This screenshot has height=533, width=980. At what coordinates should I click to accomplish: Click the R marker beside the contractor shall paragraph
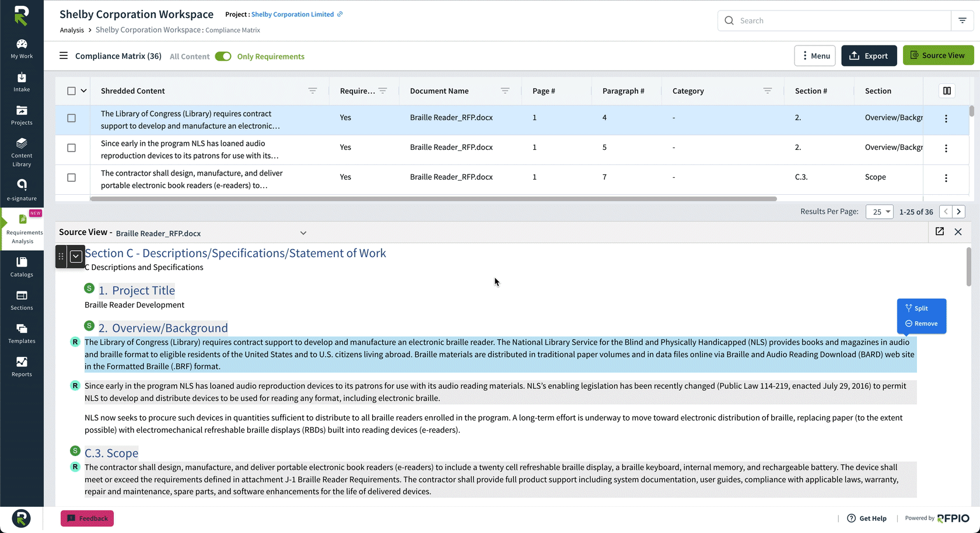tap(75, 467)
